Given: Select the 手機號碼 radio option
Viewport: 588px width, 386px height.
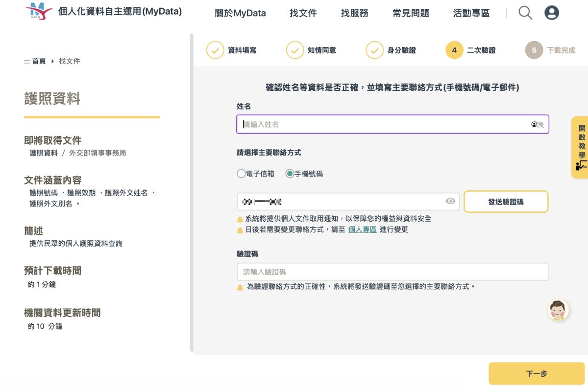Looking at the screenshot, I should coord(290,174).
